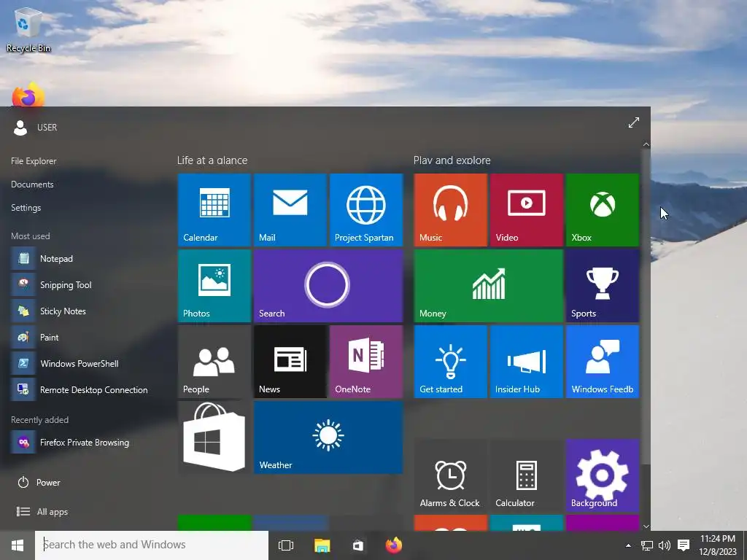The image size is (747, 560).
Task: Open File Explorer on taskbar
Action: click(x=322, y=545)
